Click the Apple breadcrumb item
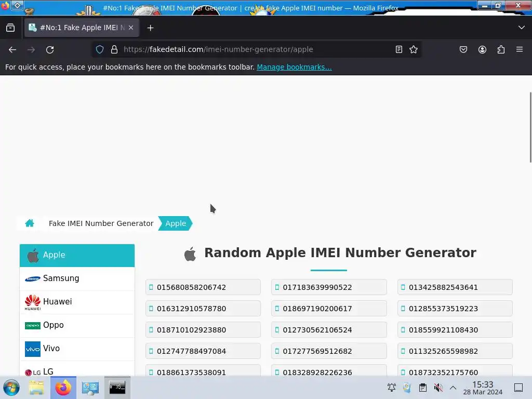Screen dimensions: 532x399 176,223
